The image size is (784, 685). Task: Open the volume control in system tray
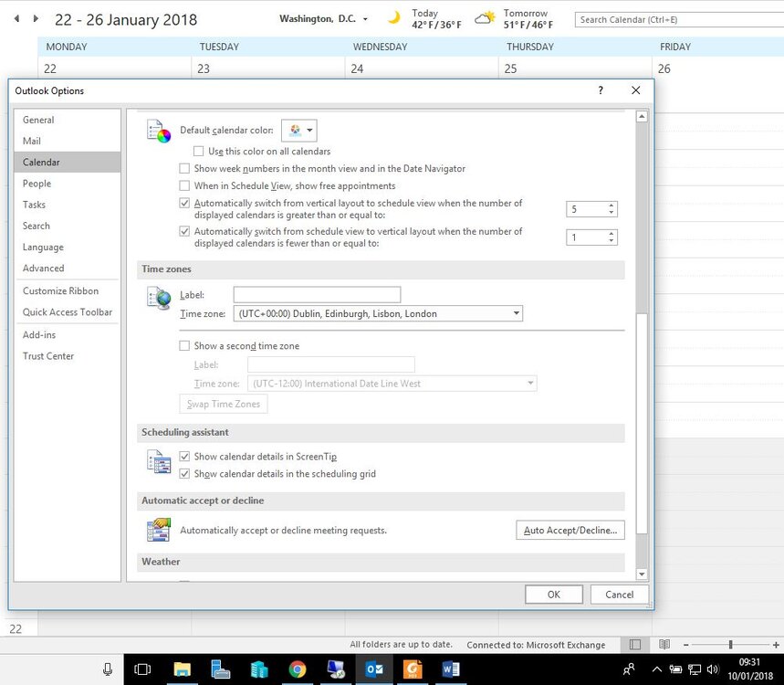[713, 669]
